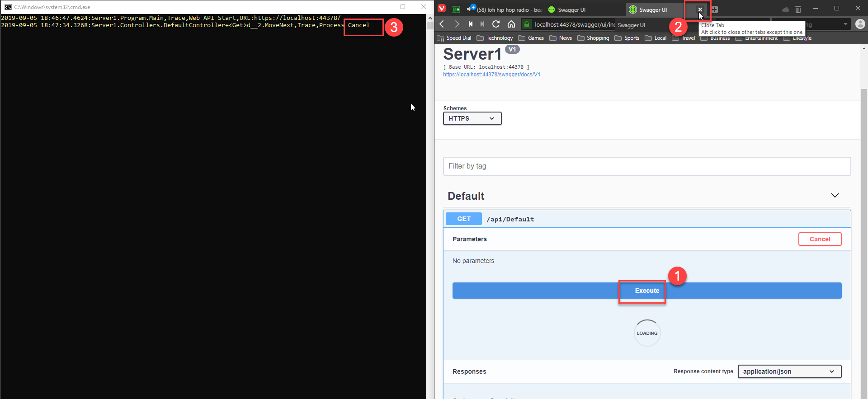868x399 pixels.
Task: Open the News bookmarks folder
Action: click(561, 38)
